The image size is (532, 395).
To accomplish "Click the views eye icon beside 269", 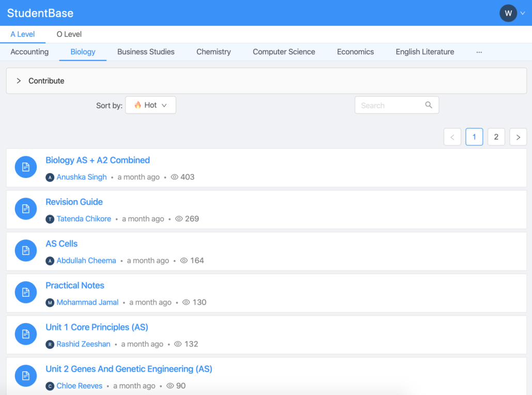I will pyautogui.click(x=179, y=219).
